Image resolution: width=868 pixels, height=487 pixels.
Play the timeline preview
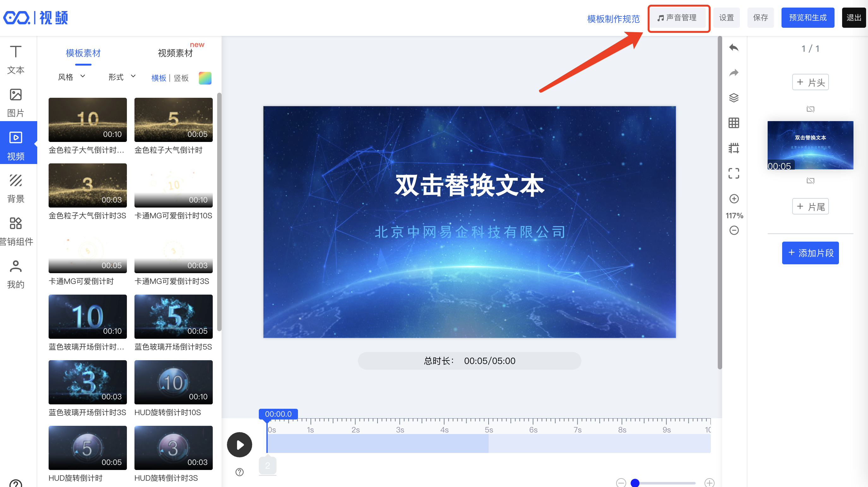(240, 445)
